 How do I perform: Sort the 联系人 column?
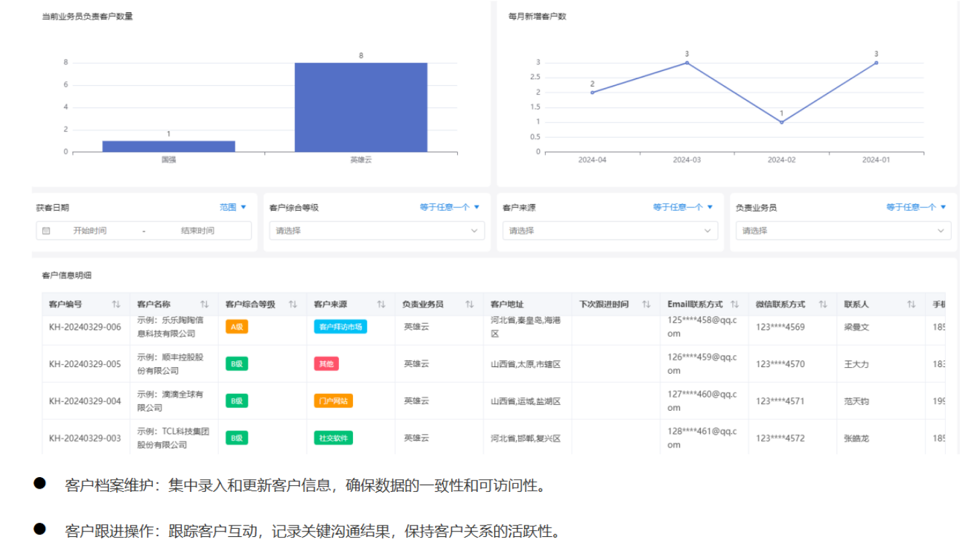911,303
